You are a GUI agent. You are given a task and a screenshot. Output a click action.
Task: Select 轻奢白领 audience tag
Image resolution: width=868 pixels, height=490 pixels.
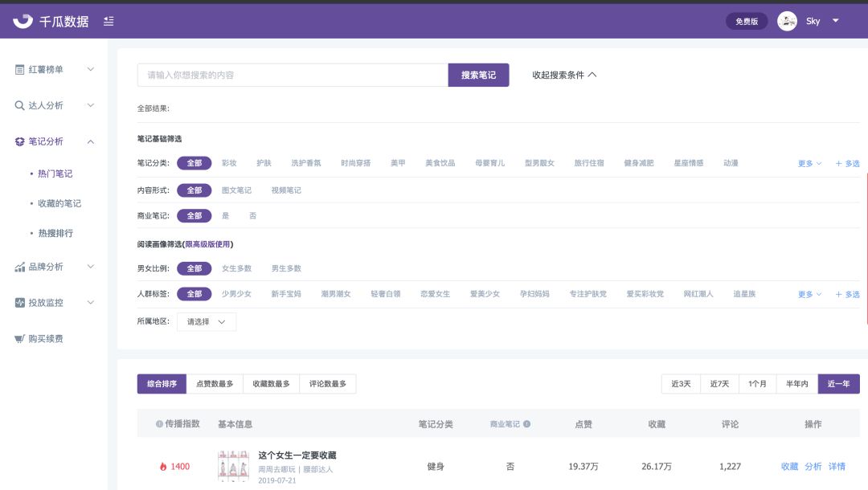click(x=386, y=294)
